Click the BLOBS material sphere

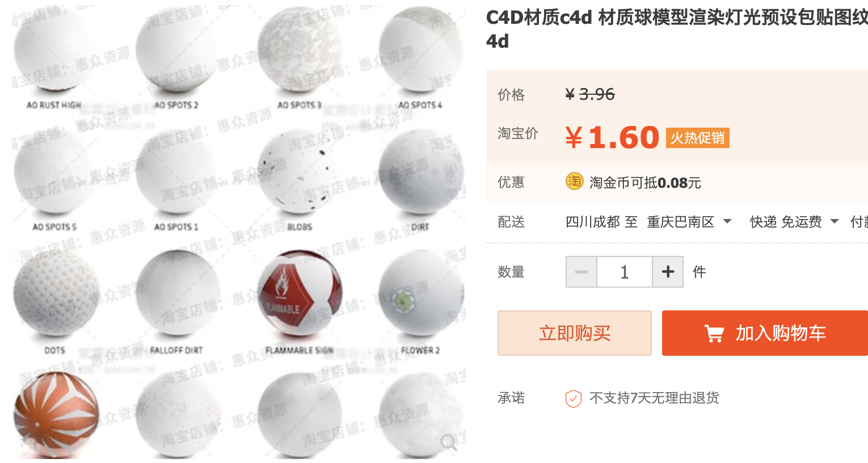click(300, 172)
